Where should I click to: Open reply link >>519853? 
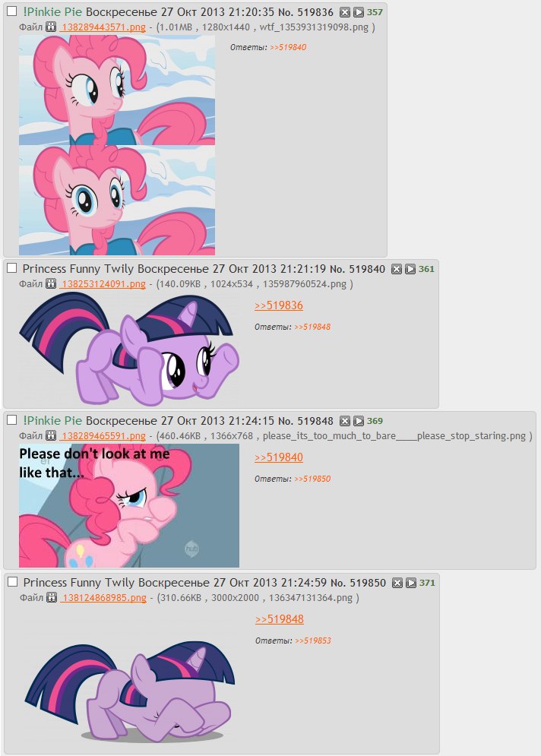313,641
